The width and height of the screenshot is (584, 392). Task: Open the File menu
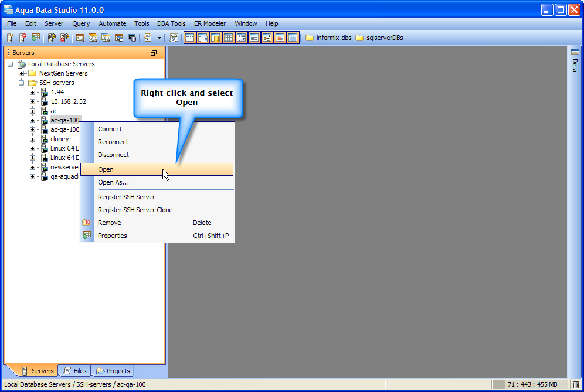[12, 23]
